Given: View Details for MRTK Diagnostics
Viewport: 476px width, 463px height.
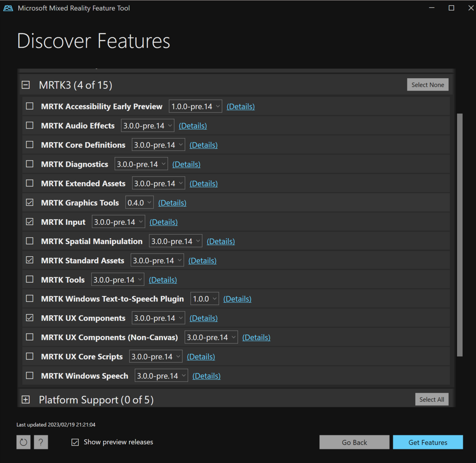Looking at the screenshot, I should click(x=186, y=164).
